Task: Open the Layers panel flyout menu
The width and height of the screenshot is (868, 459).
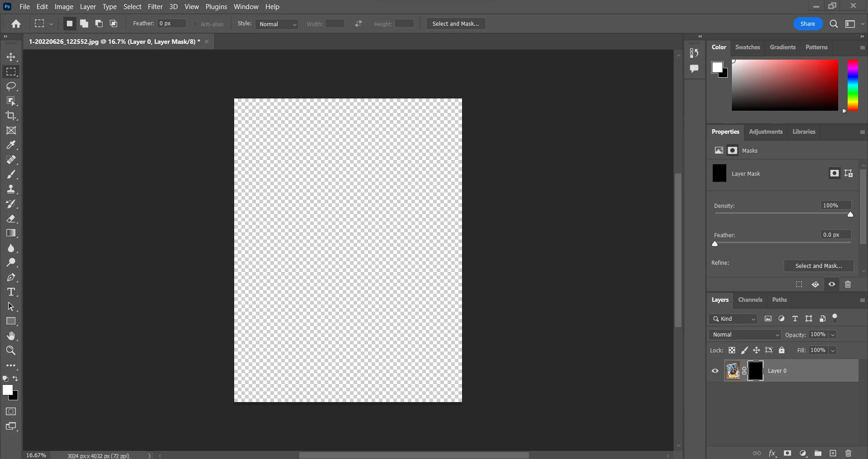Action: 862,300
